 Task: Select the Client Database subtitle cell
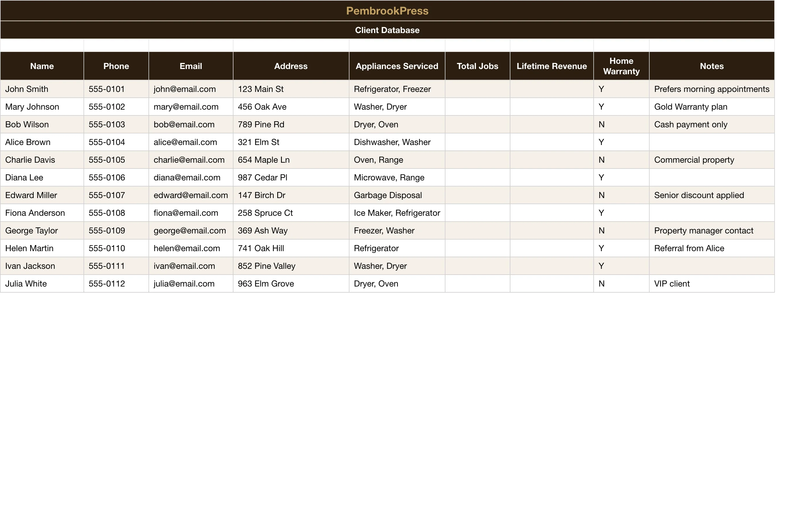point(387,30)
